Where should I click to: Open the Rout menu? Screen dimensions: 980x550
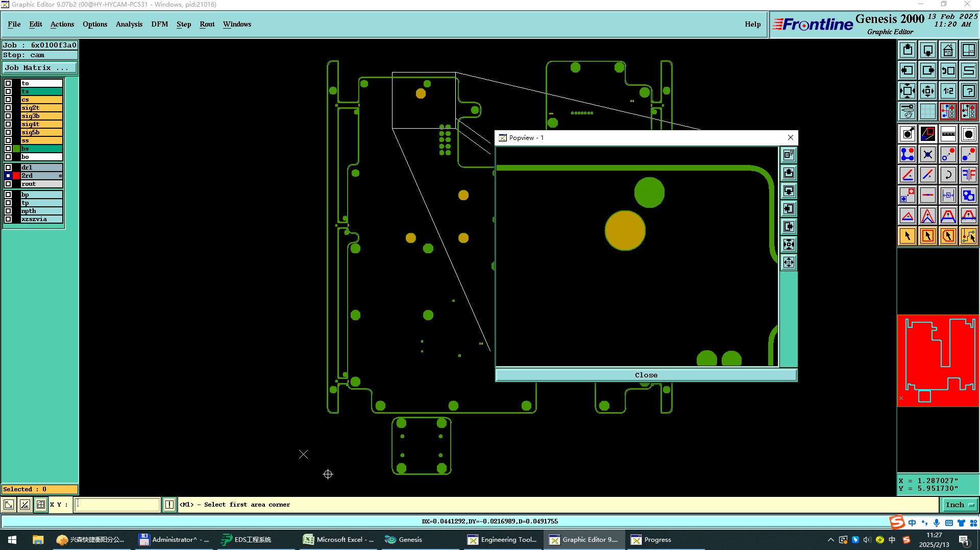pos(207,24)
